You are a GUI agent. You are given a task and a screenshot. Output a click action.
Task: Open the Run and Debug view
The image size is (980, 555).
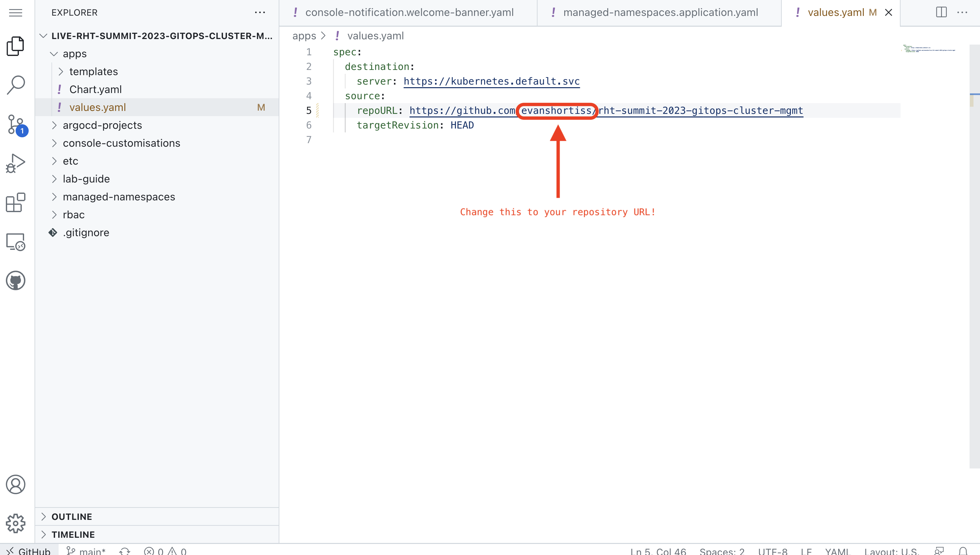pos(16,164)
